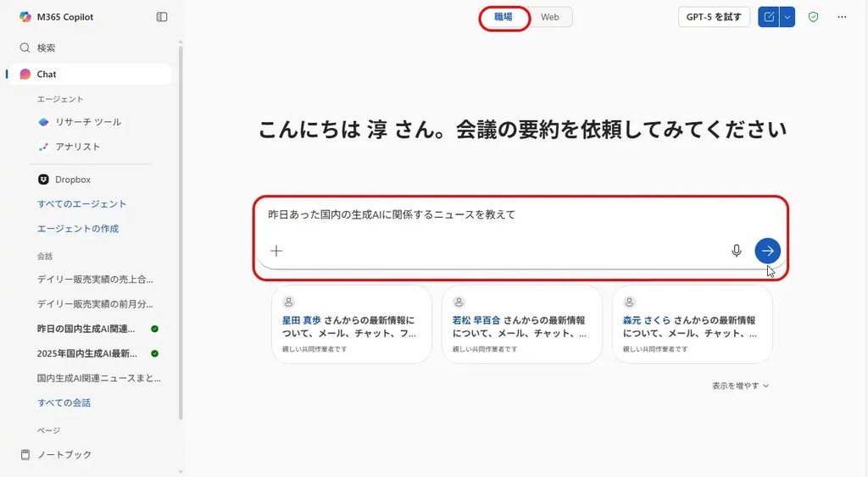This screenshot has width=868, height=477.
Task: Open the three-dot more options menu
Action: click(842, 17)
